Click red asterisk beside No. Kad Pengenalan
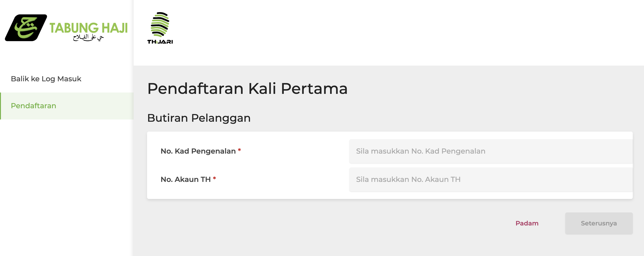644x256 pixels. 239,150
